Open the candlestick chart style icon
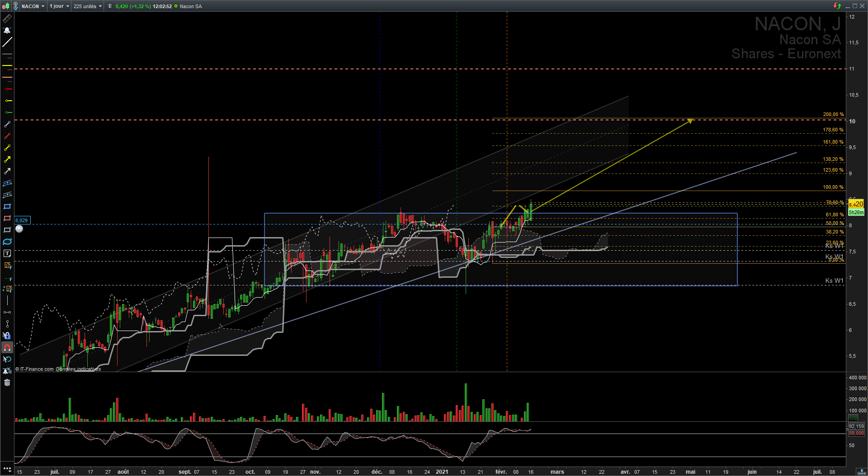Screen dimensions: 868x476 [5, 6]
